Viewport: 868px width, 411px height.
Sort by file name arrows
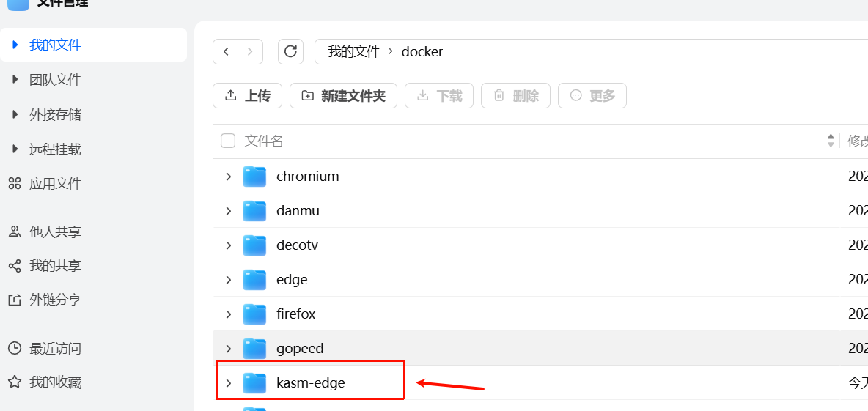click(831, 141)
